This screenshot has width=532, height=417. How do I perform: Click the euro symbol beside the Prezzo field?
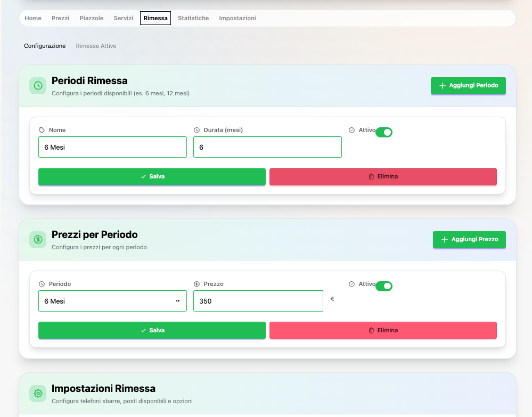tap(332, 299)
